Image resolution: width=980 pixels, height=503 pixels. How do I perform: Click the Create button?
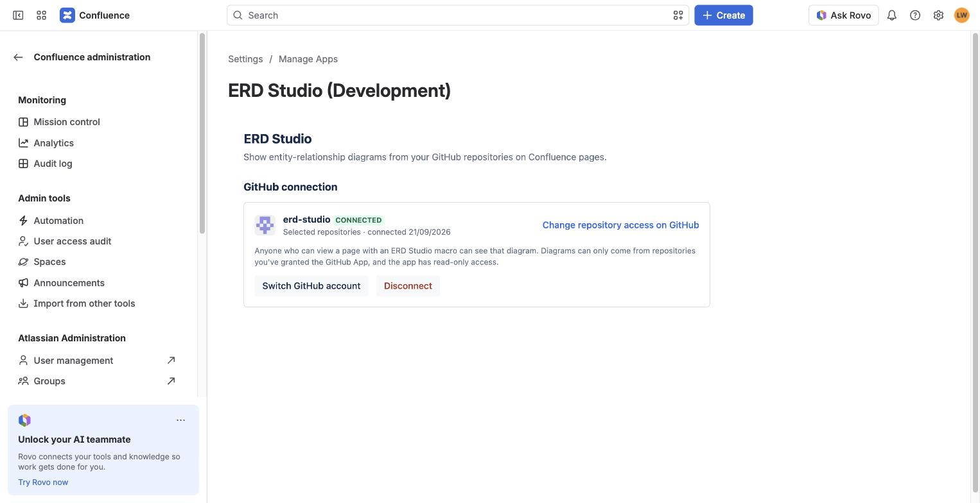tap(724, 15)
